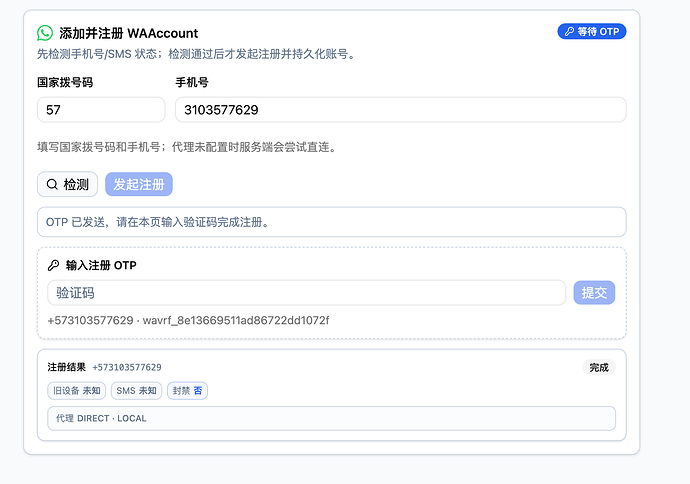
Task: Click the 手机号 label
Action: click(x=192, y=82)
